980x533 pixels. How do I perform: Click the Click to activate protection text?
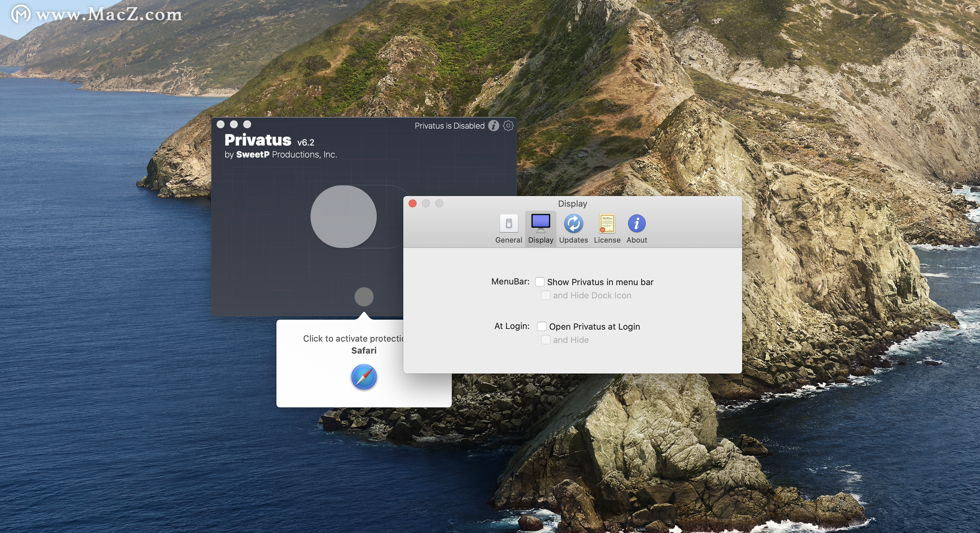point(353,338)
